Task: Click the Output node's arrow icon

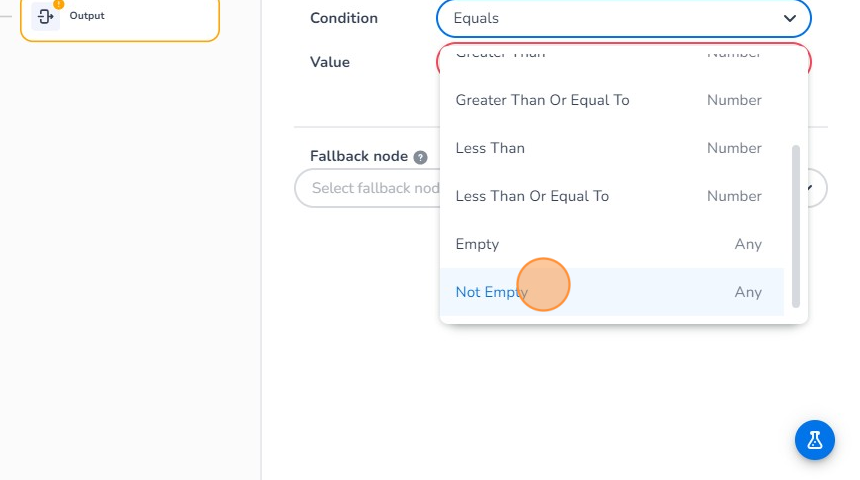Action: click(x=45, y=16)
